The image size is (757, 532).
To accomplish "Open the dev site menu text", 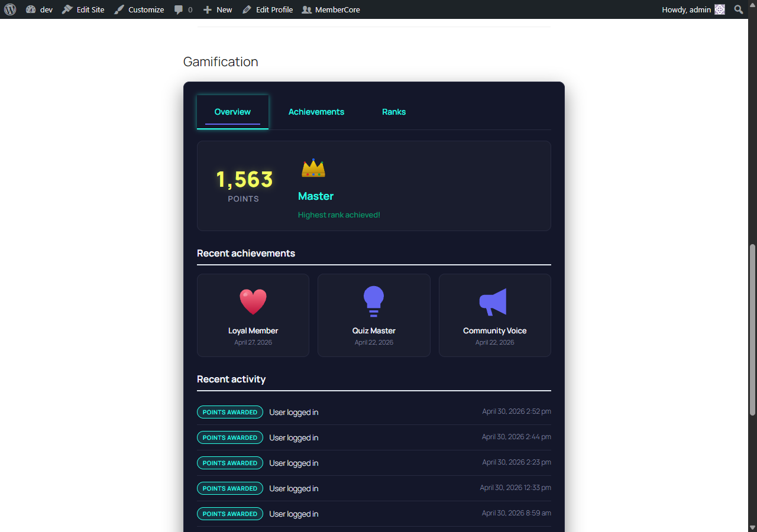I will [46, 9].
